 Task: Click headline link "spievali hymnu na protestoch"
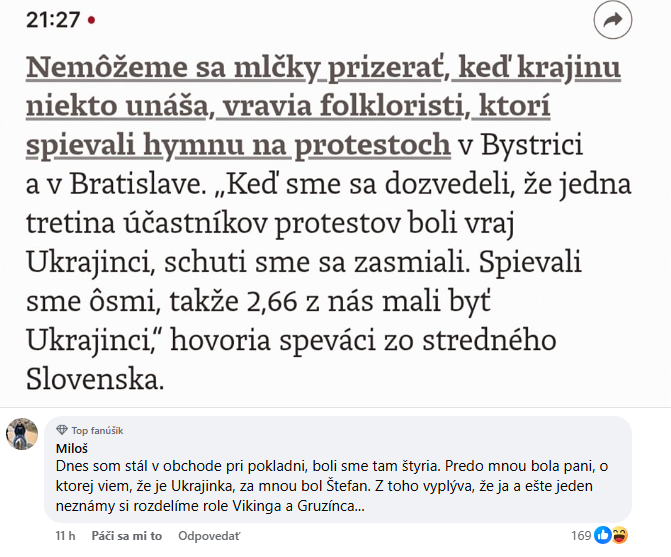coord(238,145)
